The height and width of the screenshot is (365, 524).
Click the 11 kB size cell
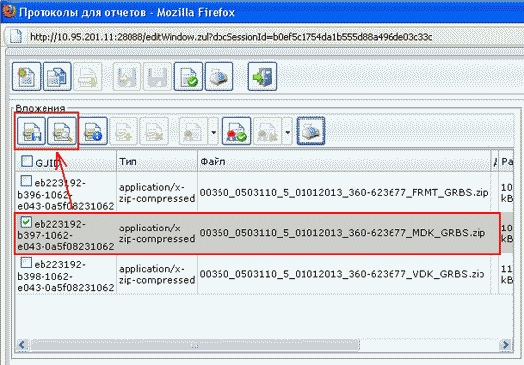(x=507, y=274)
